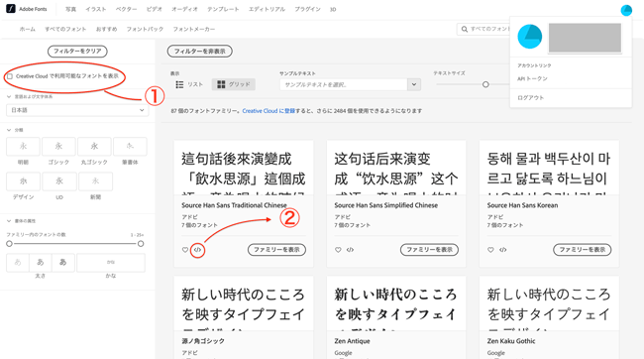Screen dimensions: 644x359
Task: Go to フォントパック tab
Action: [x=145, y=29]
